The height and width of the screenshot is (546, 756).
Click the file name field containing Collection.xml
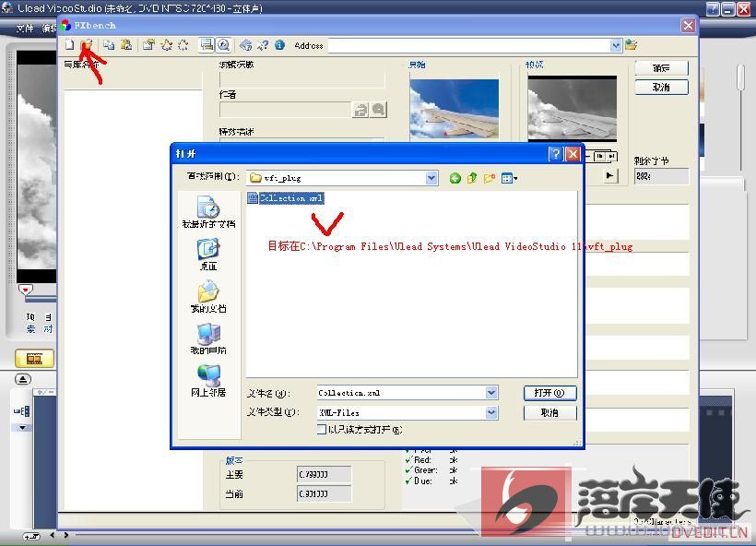click(401, 393)
